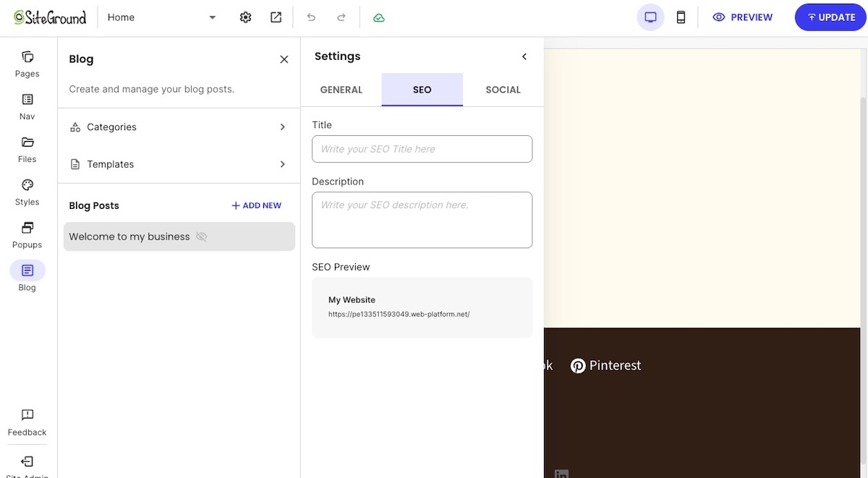Switch to the GENERAL tab
The width and height of the screenshot is (868, 478).
point(341,90)
